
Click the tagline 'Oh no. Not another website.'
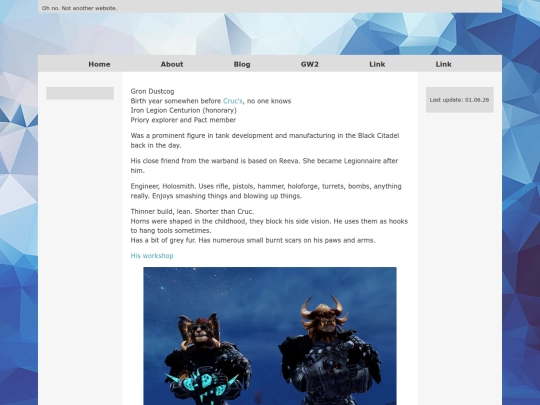tap(79, 8)
